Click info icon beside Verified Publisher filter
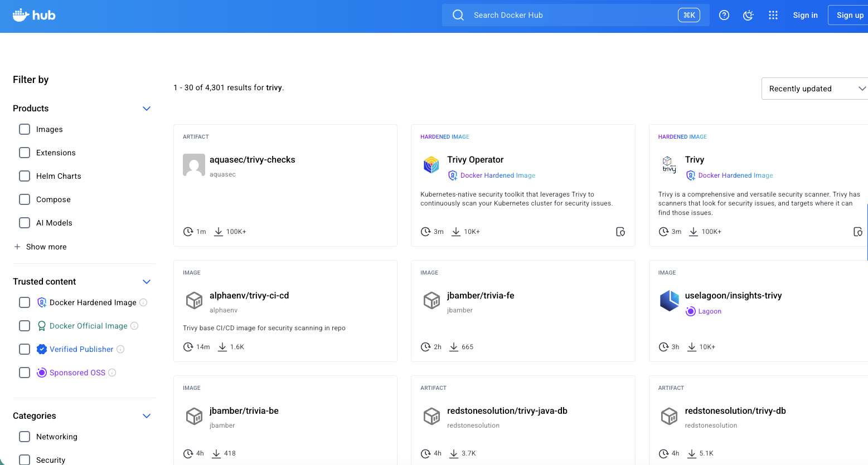Screen dimensions: 868x465 coord(120,349)
